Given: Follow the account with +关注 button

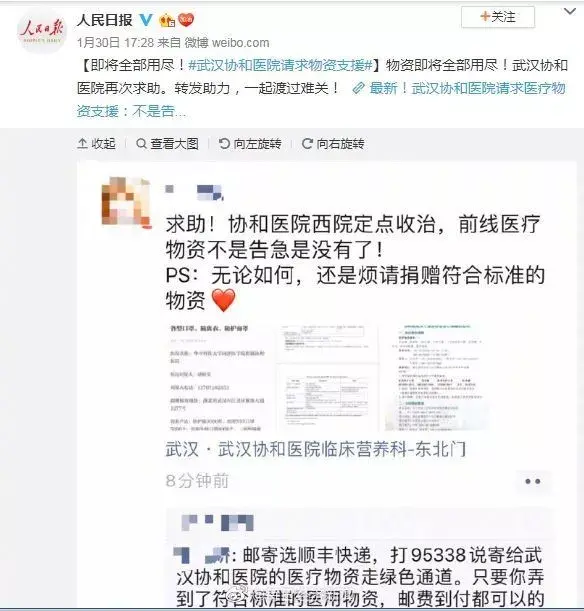Looking at the screenshot, I should (x=498, y=17).
